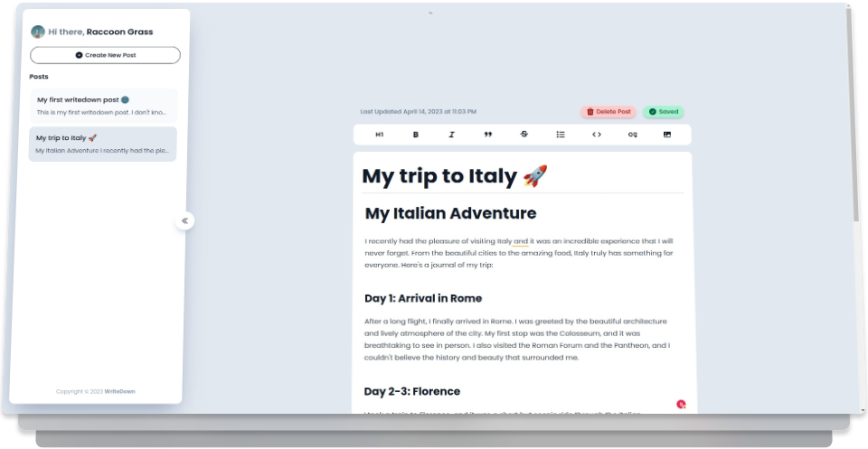Insert a bulleted list
The image size is (868, 449).
[x=561, y=135]
